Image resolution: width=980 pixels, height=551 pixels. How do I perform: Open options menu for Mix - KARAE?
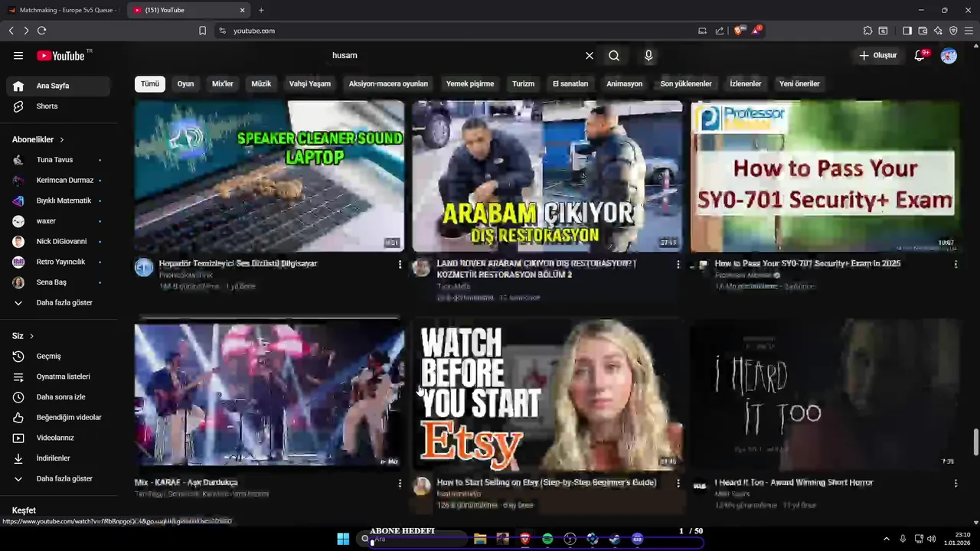click(x=400, y=483)
